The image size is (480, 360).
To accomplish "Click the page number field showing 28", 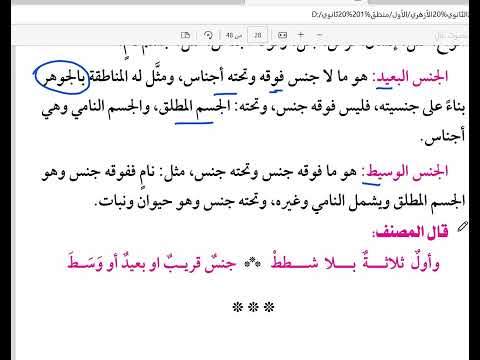I will pos(257,35).
